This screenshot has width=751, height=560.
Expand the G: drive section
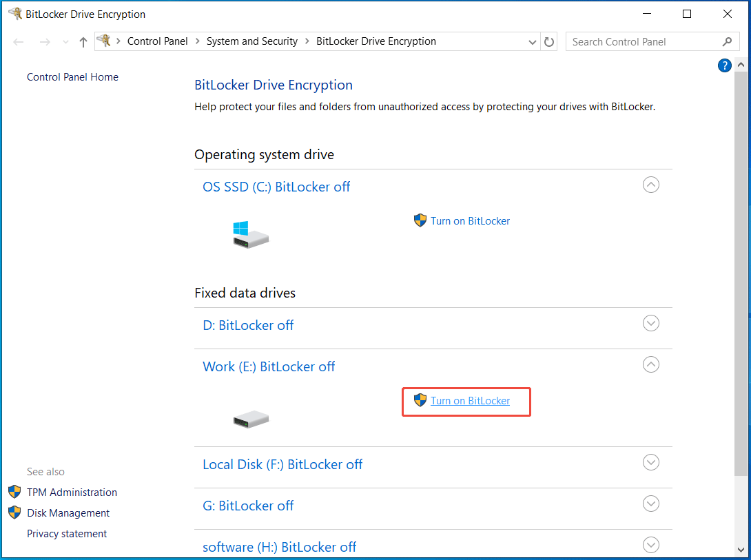click(x=651, y=504)
